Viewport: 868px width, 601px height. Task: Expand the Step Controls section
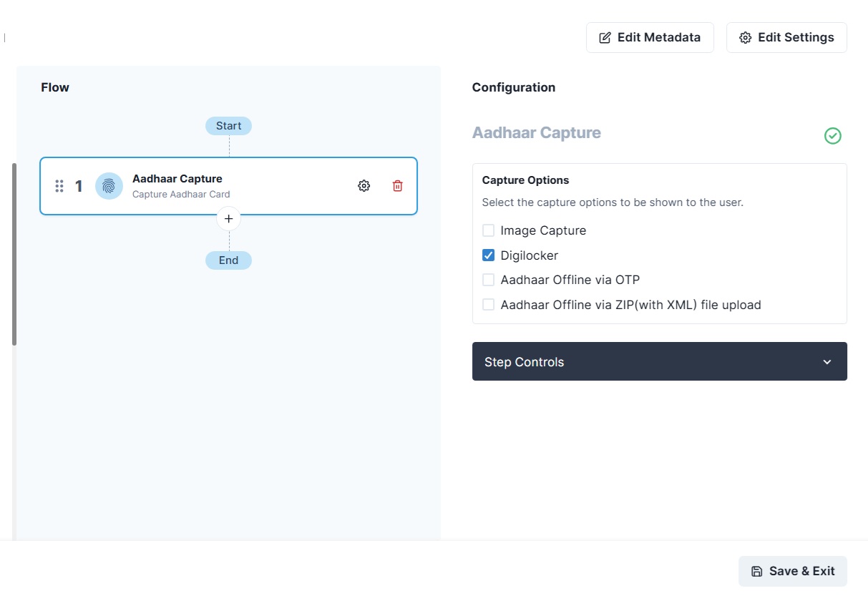pos(659,361)
